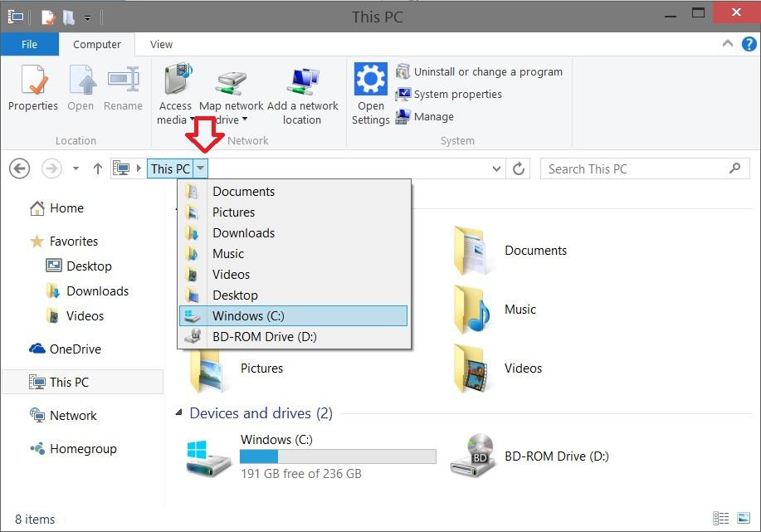Open the View ribbon tab
Screen dimensions: 761x532
[161, 44]
